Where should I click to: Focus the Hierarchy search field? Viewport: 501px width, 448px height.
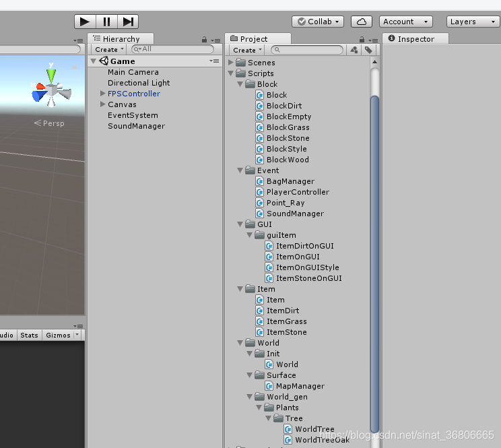[x=172, y=49]
